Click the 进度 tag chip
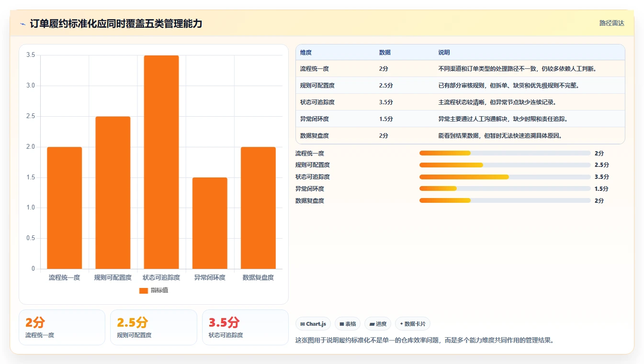The width and height of the screenshot is (644, 364). [x=378, y=324]
